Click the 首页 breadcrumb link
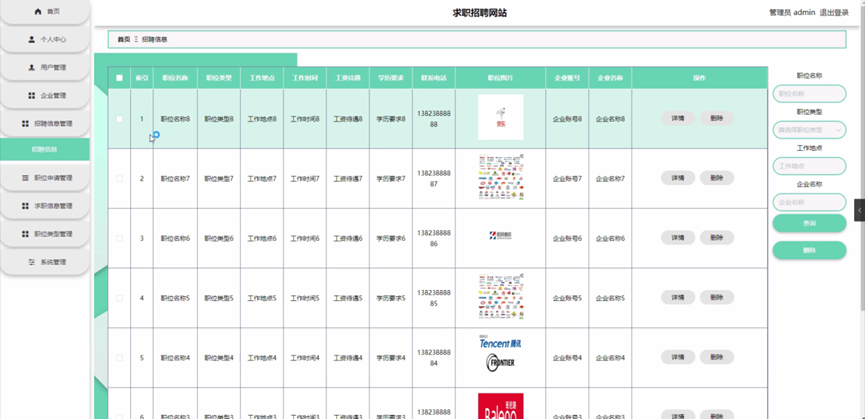 coord(124,40)
